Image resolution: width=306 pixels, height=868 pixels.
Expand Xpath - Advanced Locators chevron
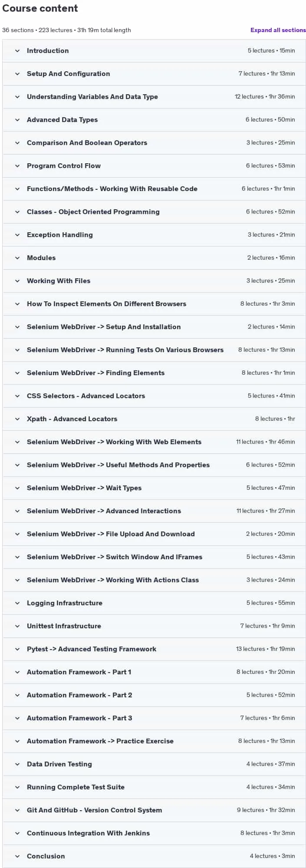17,419
